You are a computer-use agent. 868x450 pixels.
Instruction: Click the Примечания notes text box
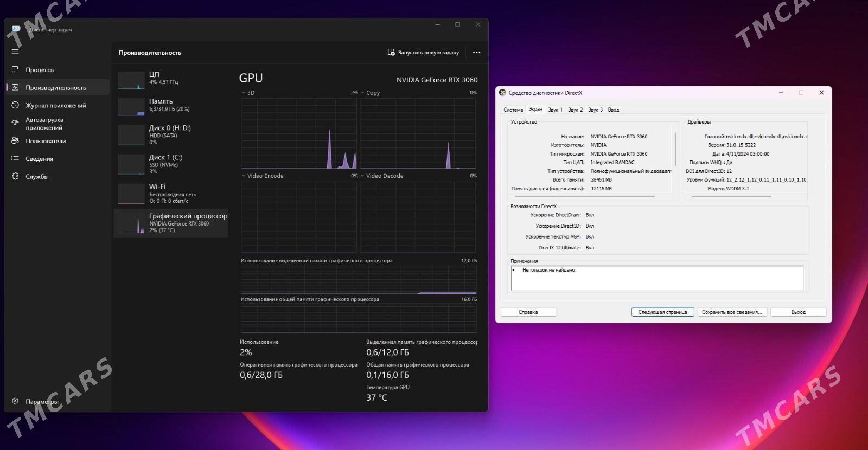tap(657, 278)
